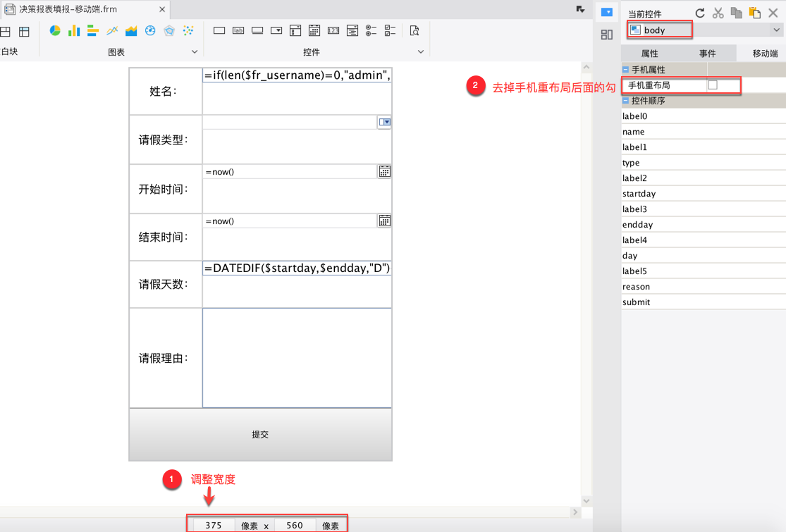Select the line chart icon

[x=112, y=31]
